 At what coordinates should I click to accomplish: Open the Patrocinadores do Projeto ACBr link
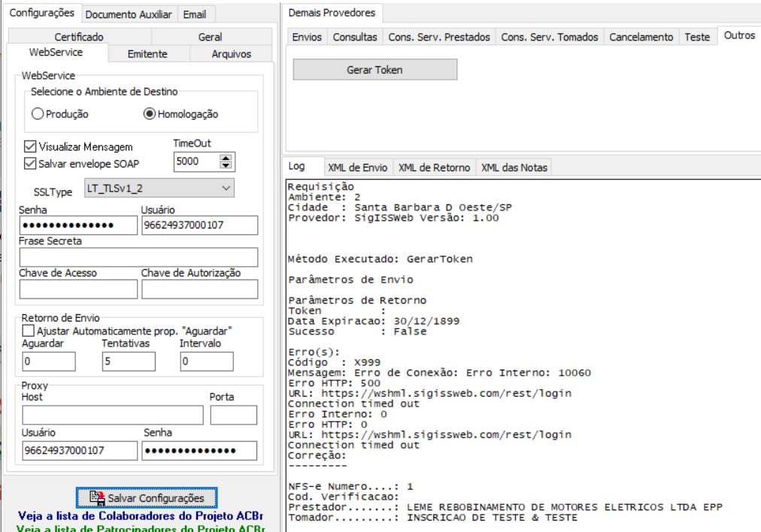pos(141,527)
